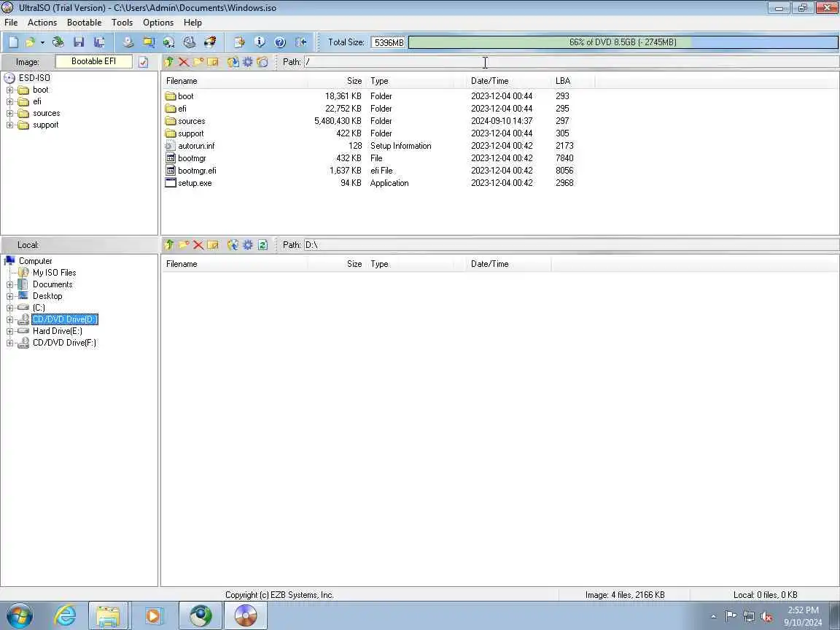The image size is (840, 630).
Task: Click the red Delete icon in image pane
Action: click(183, 62)
